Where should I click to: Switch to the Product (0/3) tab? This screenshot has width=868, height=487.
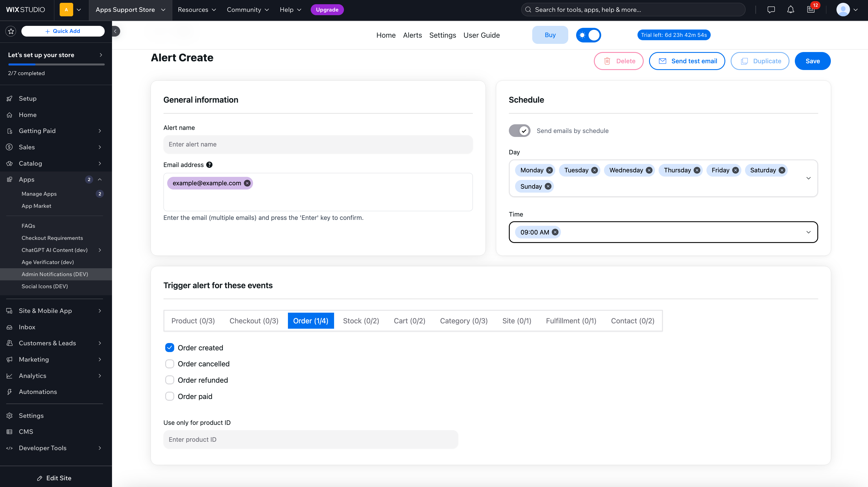coord(193,321)
